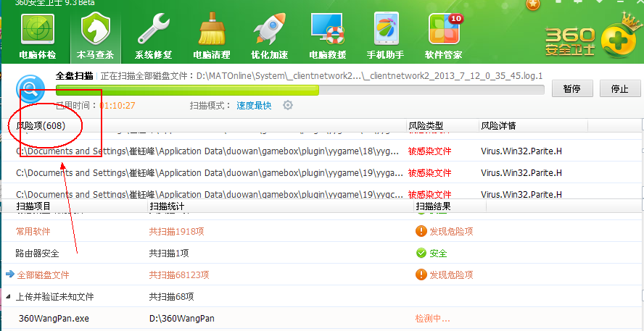
Task: Click 扫描项目 column header
Action: pyautogui.click(x=33, y=206)
